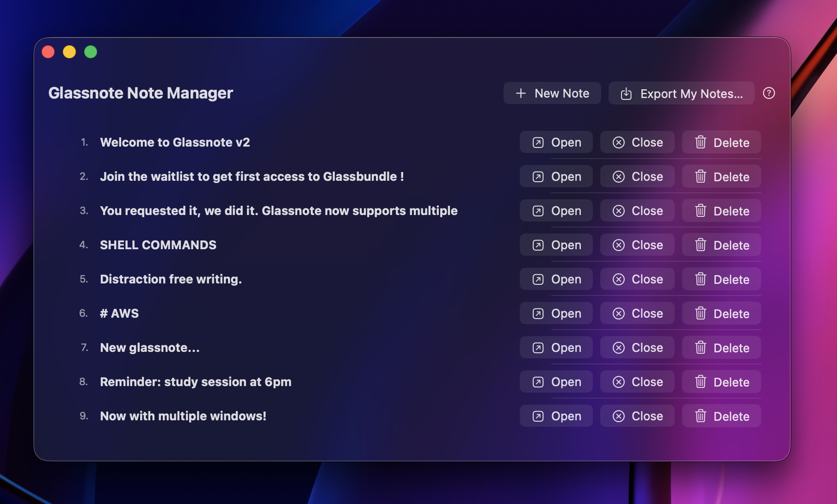Image resolution: width=837 pixels, height=504 pixels.
Task: Delete the SHELL COMMANDS note
Action: [721, 245]
